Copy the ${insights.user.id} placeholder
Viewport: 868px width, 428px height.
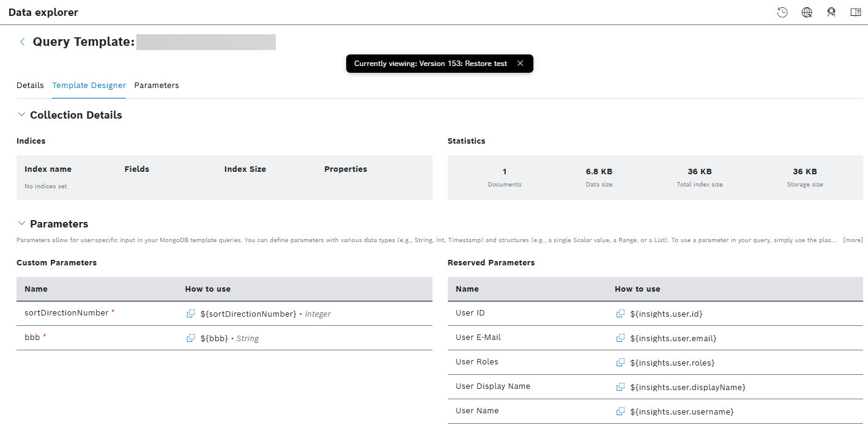pyautogui.click(x=621, y=314)
